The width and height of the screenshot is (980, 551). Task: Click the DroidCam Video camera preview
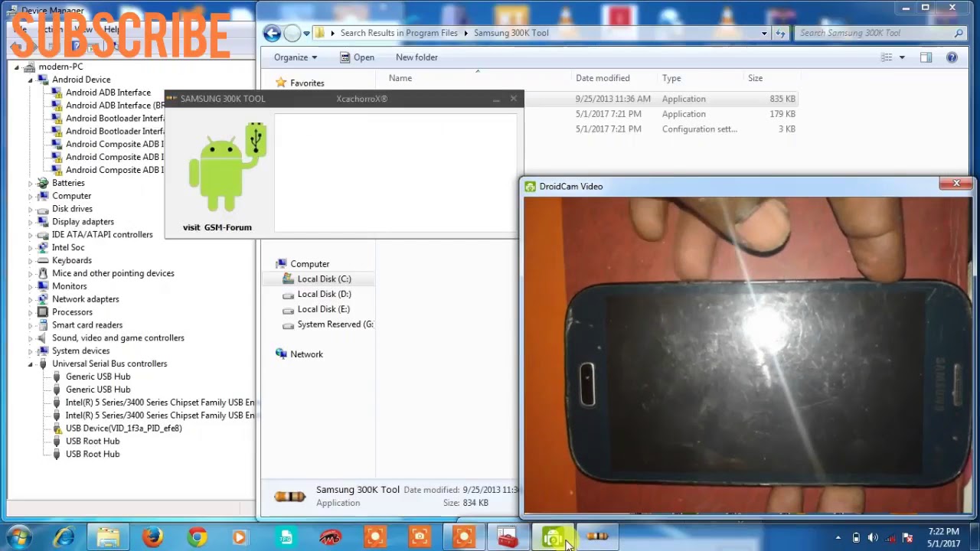point(746,355)
